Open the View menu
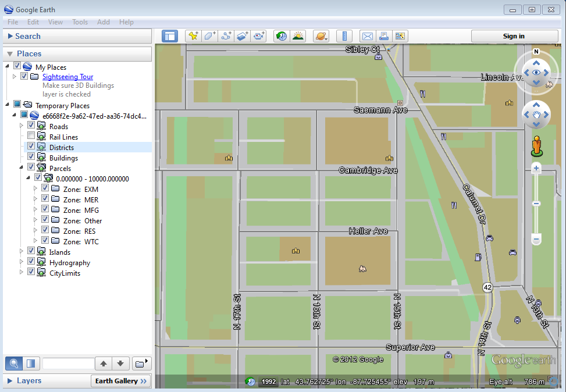 coord(55,22)
